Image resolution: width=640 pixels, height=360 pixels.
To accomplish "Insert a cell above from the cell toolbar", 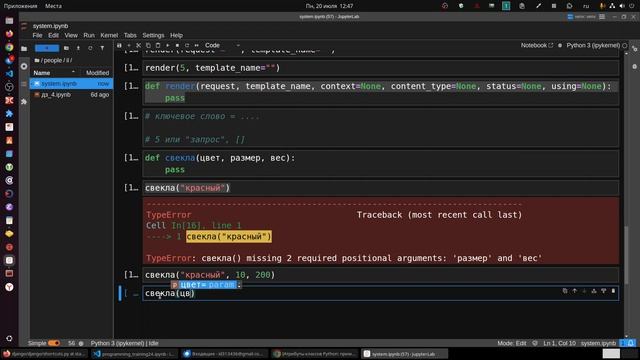I will coord(594,291).
